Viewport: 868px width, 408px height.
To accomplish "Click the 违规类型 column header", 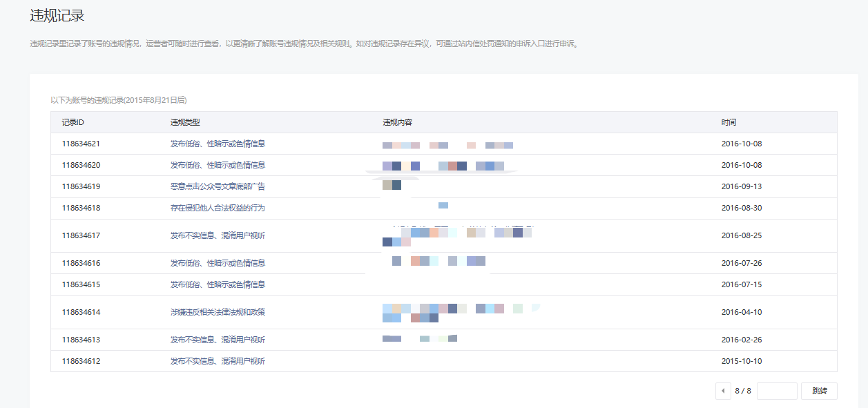I will pos(185,122).
